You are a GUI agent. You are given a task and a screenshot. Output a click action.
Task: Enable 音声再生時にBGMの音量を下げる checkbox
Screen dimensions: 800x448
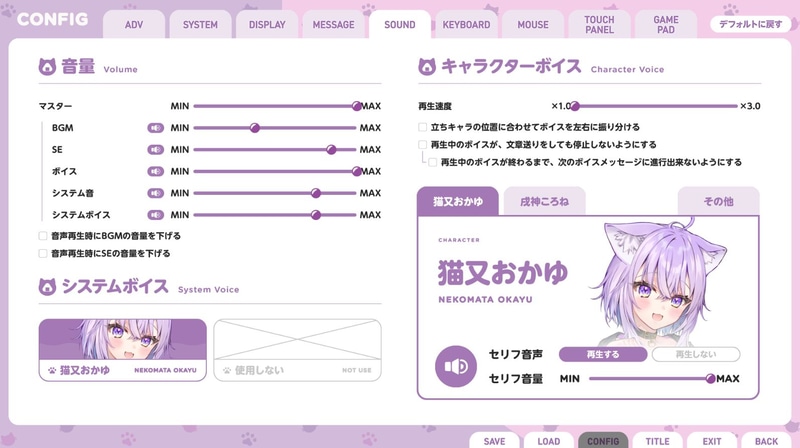point(43,236)
